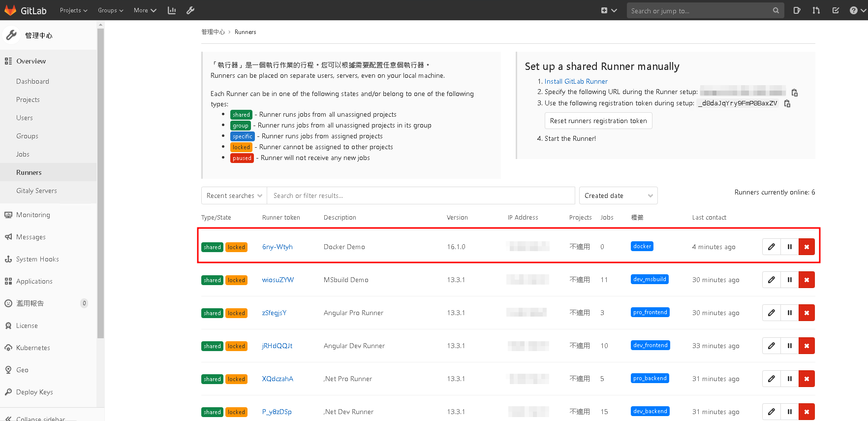Image resolution: width=868 pixels, height=421 pixels.
Task: Click Reset runners registration token button
Action: coord(598,121)
